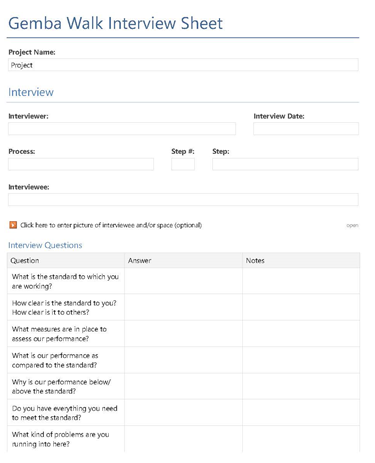Open the optional picture section link
Screen dimensions: 375x463
pos(352,225)
